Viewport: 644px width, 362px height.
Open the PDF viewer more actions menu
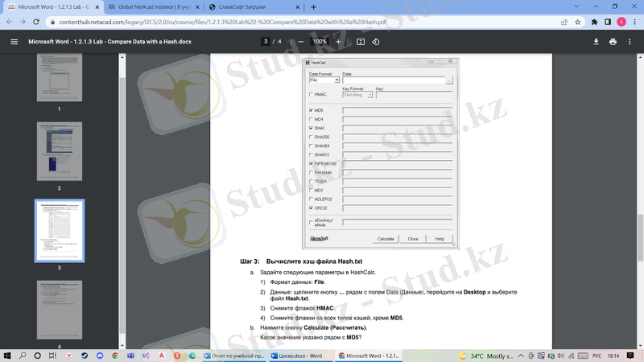(x=630, y=41)
